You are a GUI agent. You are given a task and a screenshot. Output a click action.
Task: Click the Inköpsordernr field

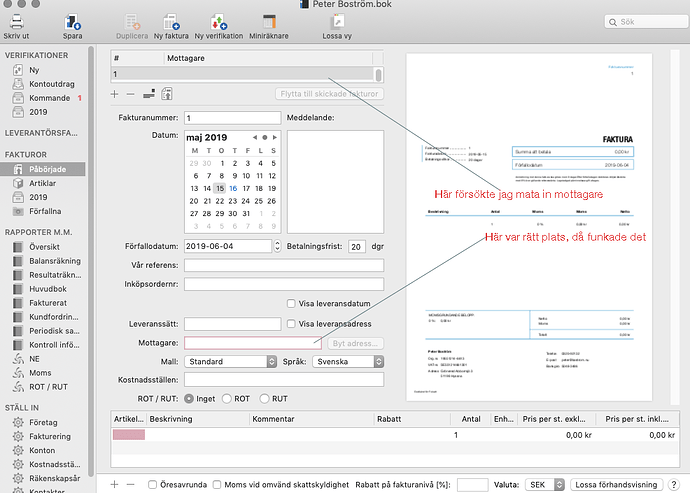coord(284,284)
